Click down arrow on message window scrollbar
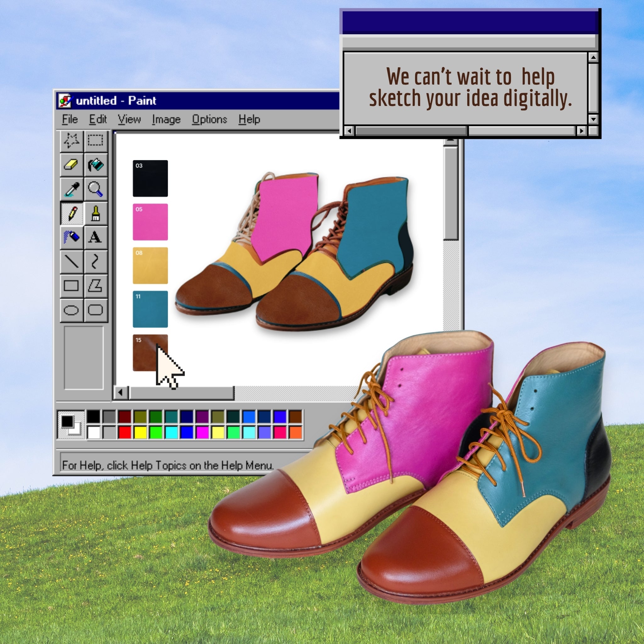This screenshot has height=644, width=644. pos(593,119)
